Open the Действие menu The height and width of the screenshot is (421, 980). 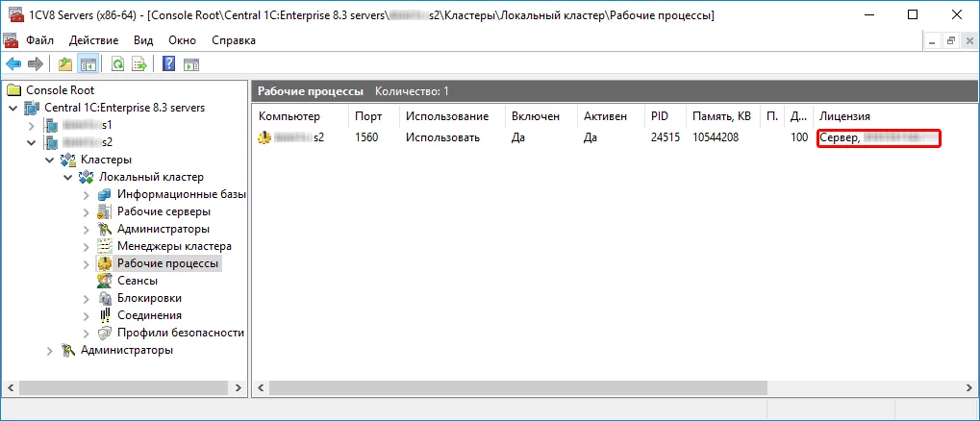click(93, 40)
